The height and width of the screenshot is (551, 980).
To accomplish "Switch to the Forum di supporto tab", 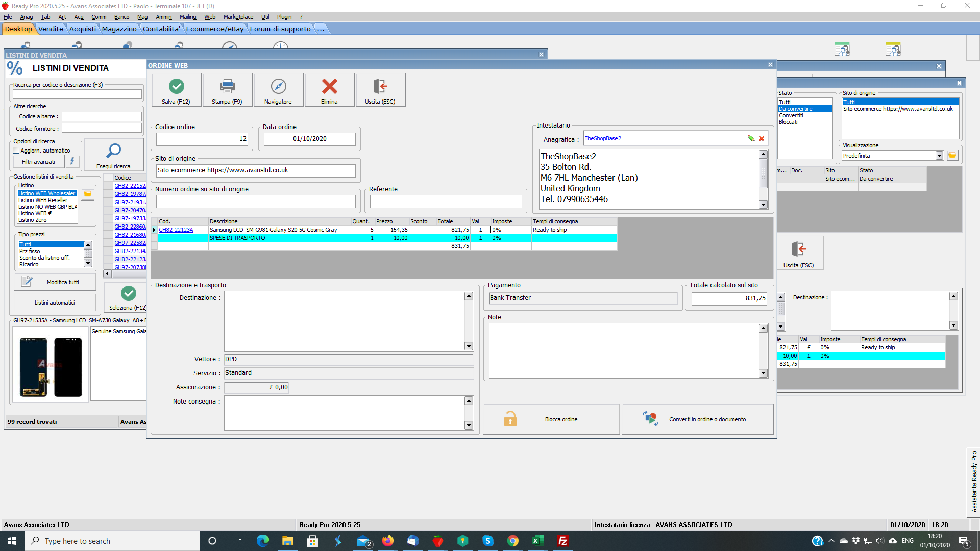I will pyautogui.click(x=280, y=29).
